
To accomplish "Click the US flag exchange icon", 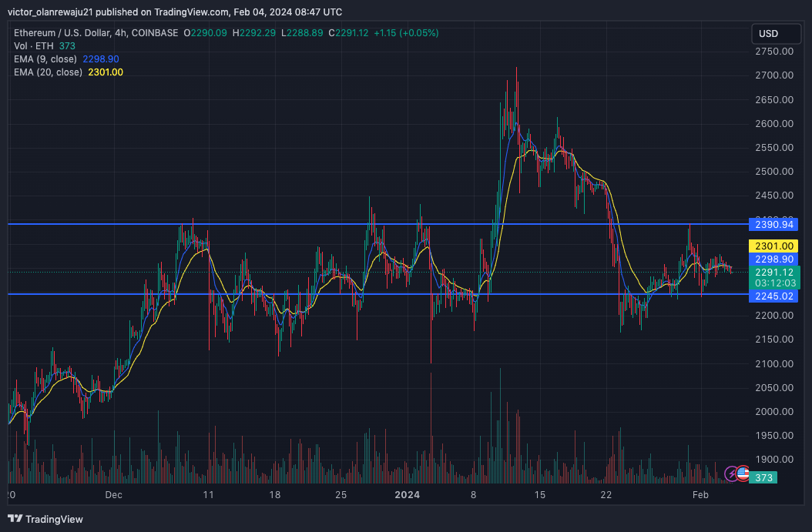I will click(x=744, y=475).
